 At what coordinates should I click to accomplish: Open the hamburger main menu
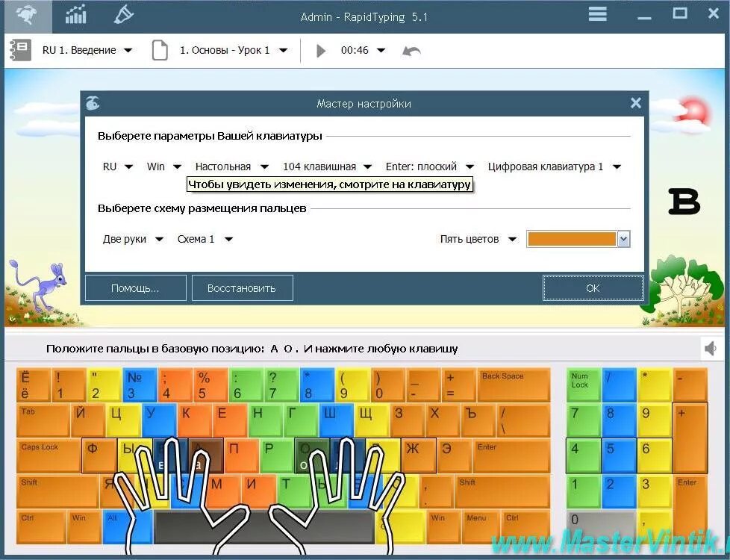(597, 13)
